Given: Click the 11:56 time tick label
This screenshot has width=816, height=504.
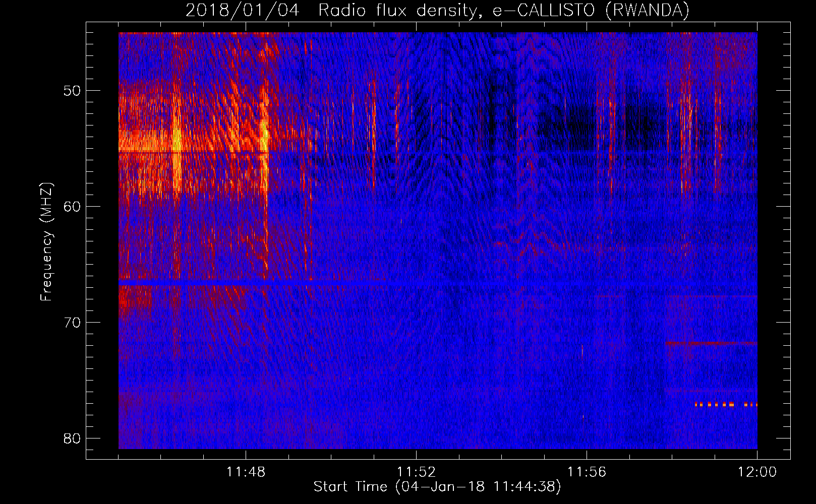Looking at the screenshot, I should [587, 472].
